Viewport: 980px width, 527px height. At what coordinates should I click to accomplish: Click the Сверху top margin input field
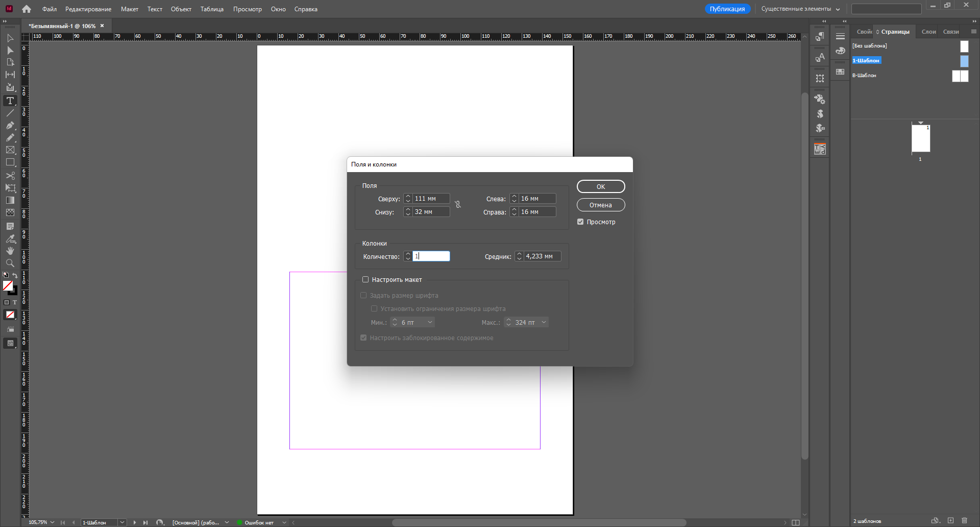(431, 199)
